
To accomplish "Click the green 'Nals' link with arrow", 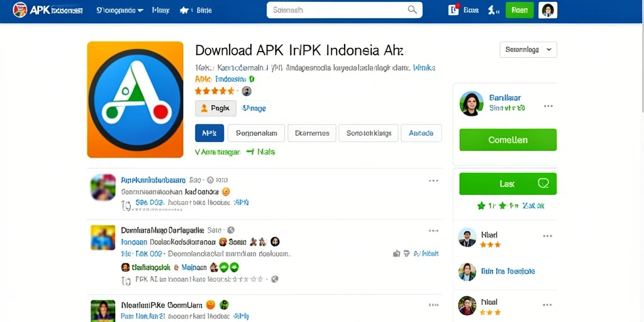I will coord(261,152).
